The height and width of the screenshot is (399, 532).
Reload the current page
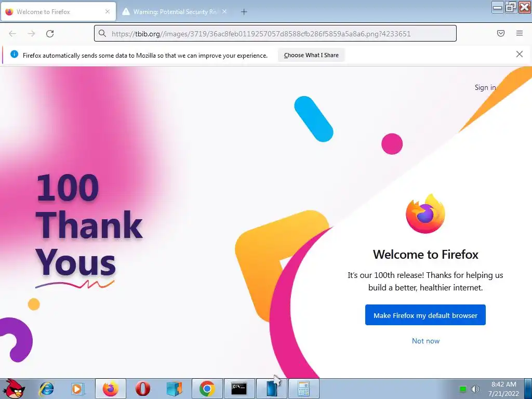[x=50, y=34]
